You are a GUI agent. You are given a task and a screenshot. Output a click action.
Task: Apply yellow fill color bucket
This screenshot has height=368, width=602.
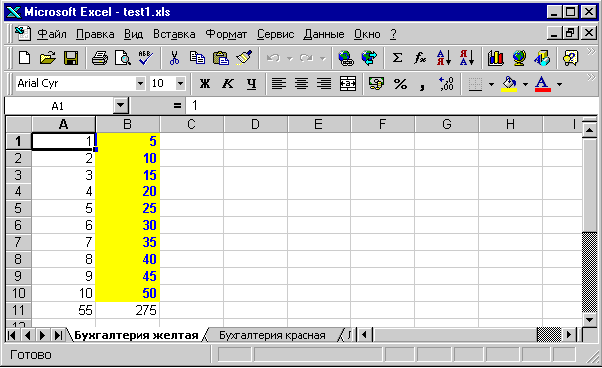509,83
